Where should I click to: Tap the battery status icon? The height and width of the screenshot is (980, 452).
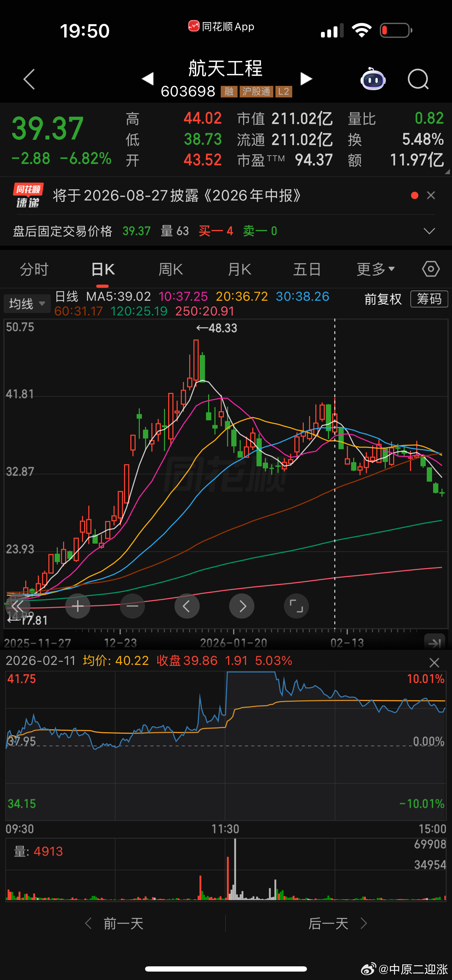(396, 30)
